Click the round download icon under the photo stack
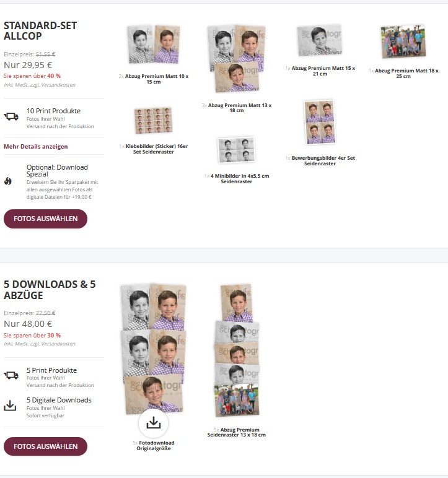 [153, 423]
